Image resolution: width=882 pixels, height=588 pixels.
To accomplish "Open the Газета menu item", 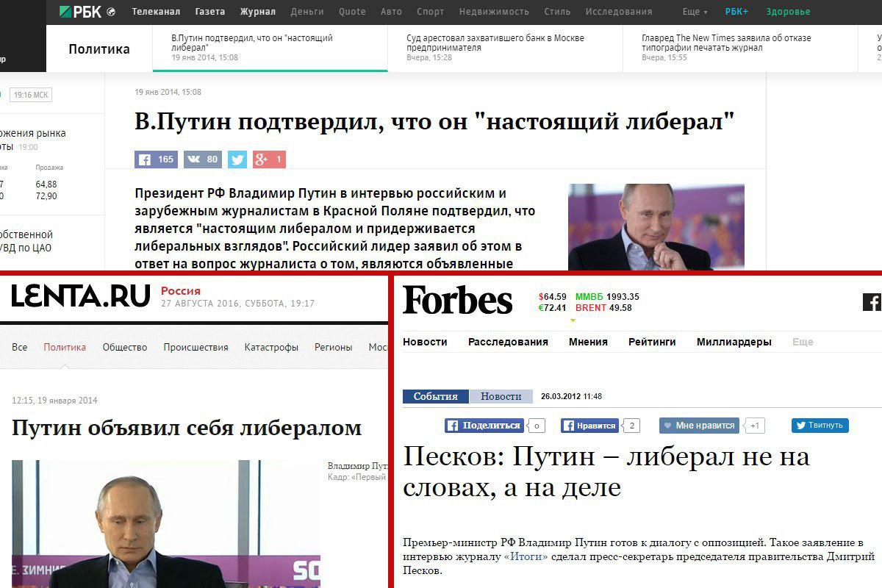I will tap(210, 12).
